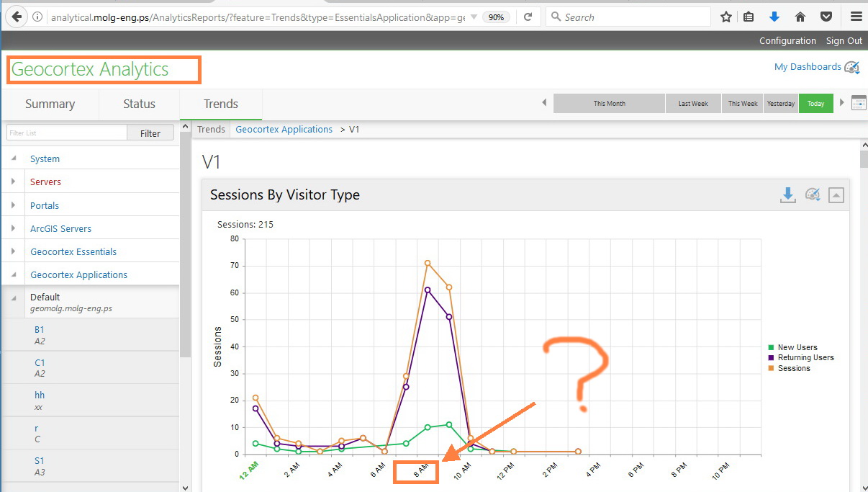Go back with the browser back arrow
The image size is (868, 492).
(x=17, y=17)
